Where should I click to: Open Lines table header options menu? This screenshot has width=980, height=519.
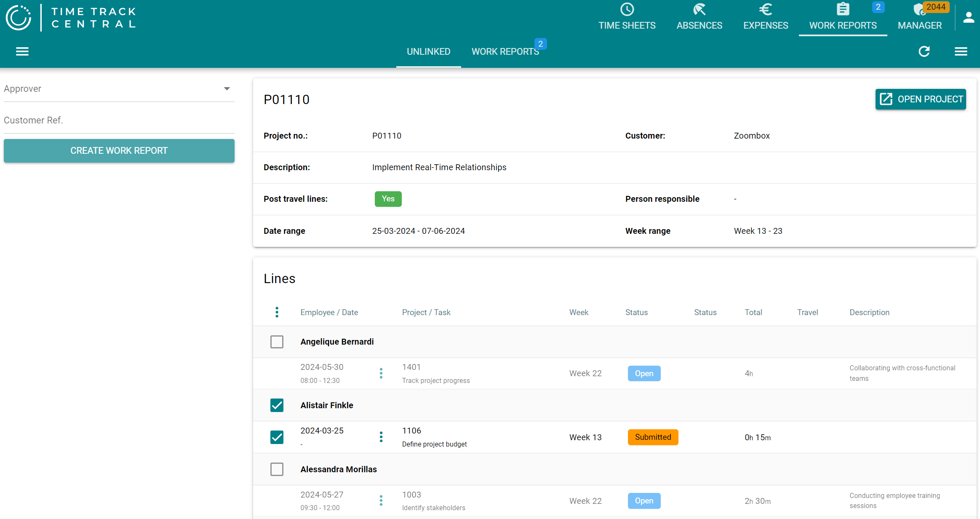click(277, 312)
